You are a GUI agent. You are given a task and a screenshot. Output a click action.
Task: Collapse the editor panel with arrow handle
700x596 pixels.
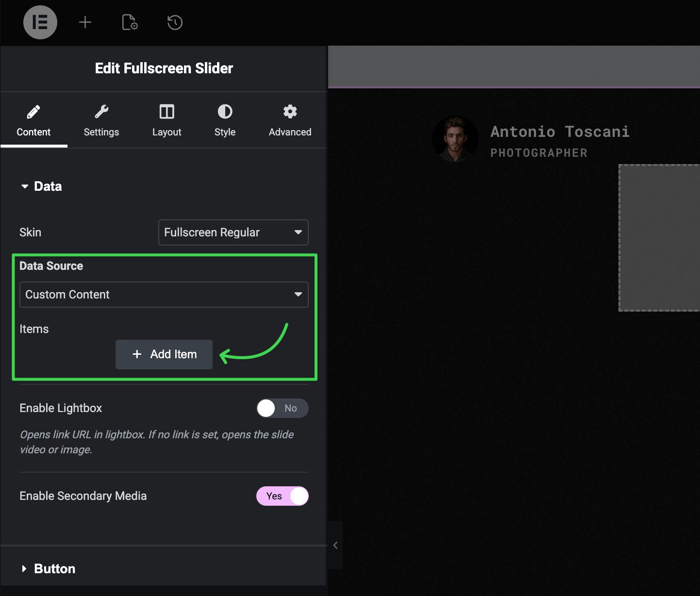(335, 545)
